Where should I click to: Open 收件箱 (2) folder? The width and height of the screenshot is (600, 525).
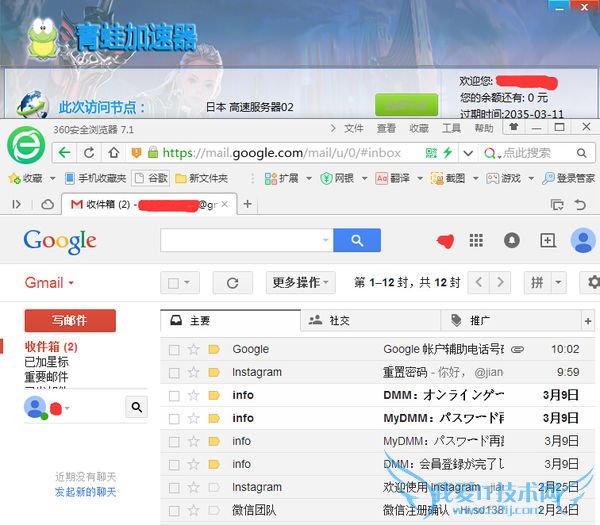click(51, 347)
